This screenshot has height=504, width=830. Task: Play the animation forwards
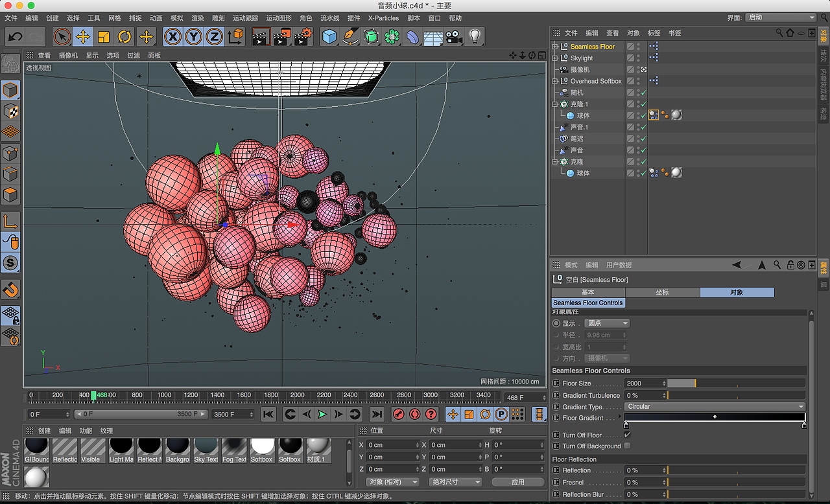(322, 414)
